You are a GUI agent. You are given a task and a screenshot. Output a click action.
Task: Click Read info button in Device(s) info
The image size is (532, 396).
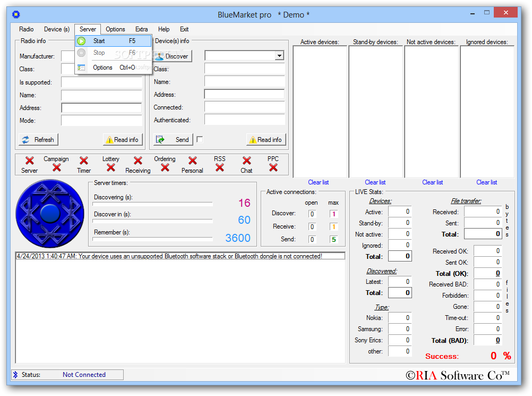point(266,140)
